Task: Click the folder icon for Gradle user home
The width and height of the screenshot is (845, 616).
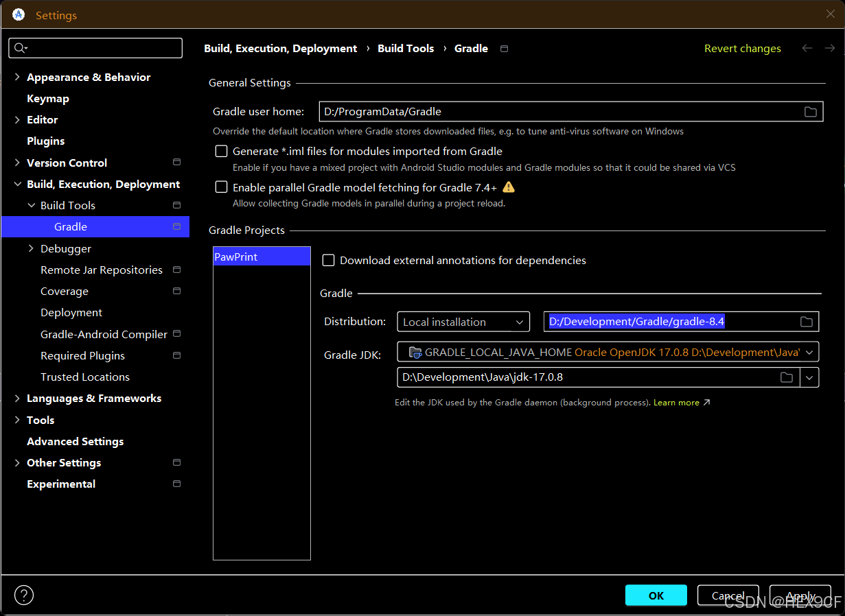Action: [x=811, y=112]
